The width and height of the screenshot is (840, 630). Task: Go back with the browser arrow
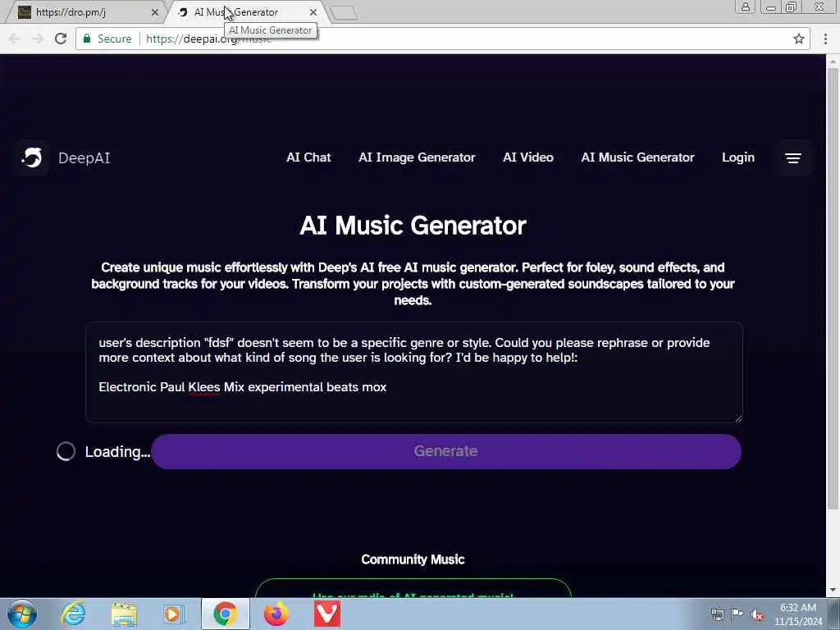pyautogui.click(x=15, y=39)
